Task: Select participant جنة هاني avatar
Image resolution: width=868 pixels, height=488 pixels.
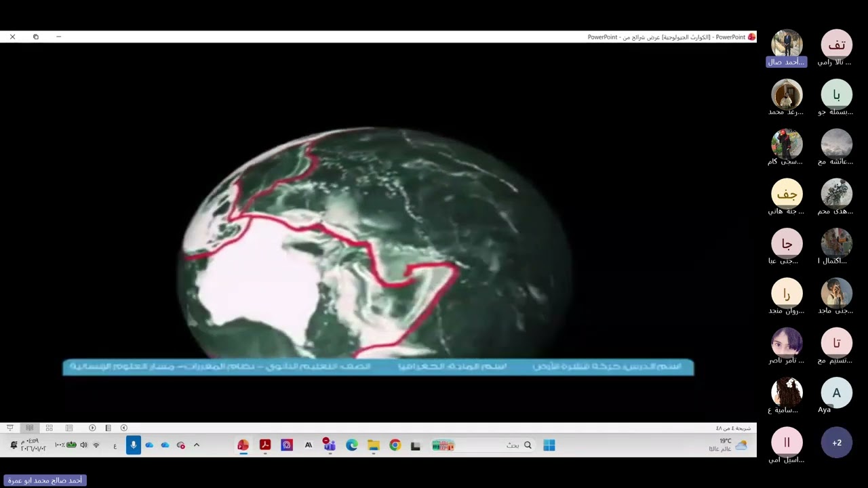Action: (787, 194)
